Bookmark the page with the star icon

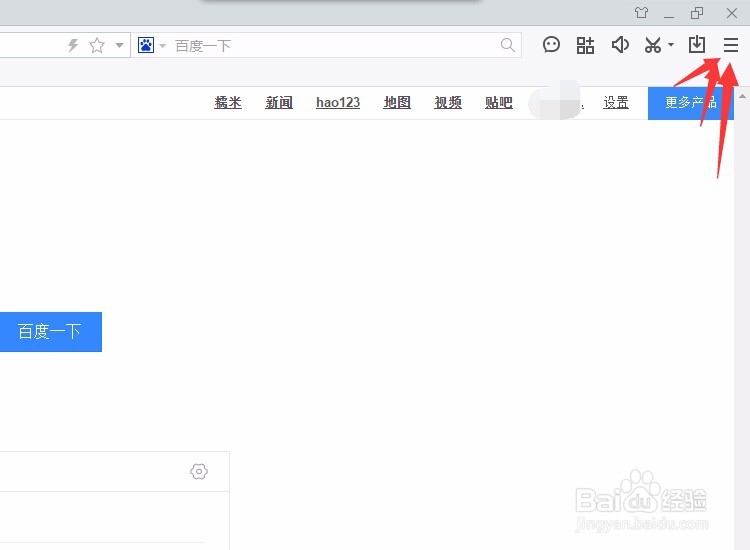[x=97, y=46]
